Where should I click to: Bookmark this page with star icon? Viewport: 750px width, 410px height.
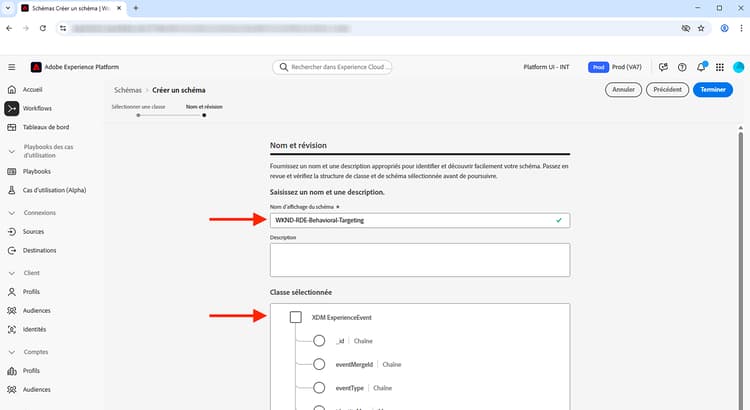[x=701, y=28]
